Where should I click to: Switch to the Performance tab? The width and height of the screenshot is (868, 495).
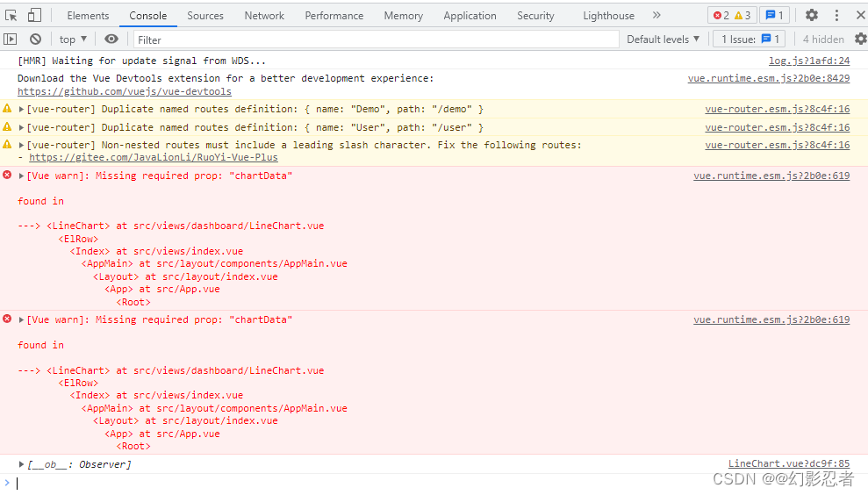pos(334,16)
